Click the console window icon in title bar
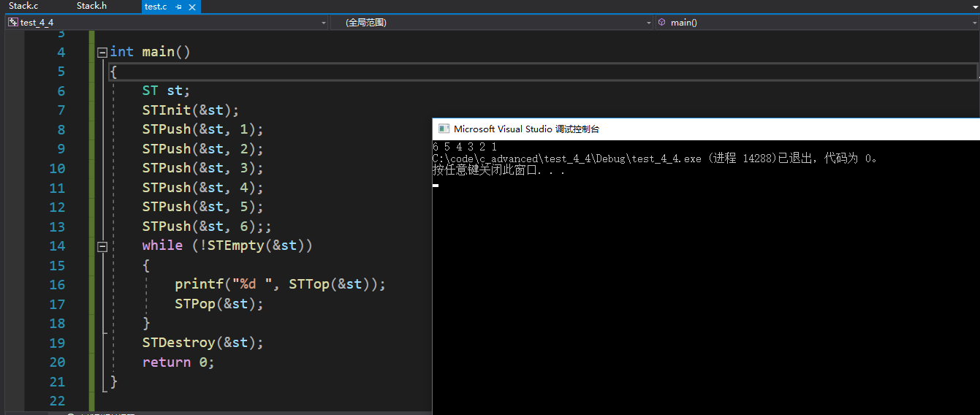980x415 pixels. point(444,129)
